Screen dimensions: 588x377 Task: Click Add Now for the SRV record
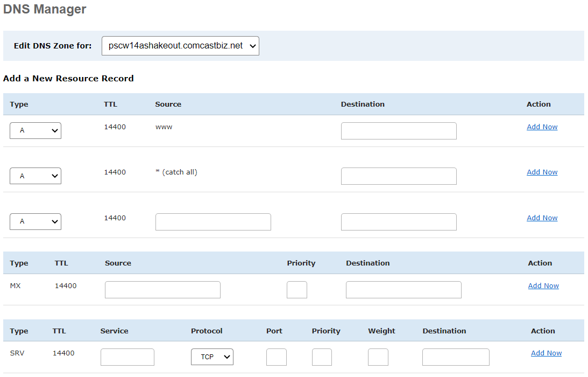[546, 353]
